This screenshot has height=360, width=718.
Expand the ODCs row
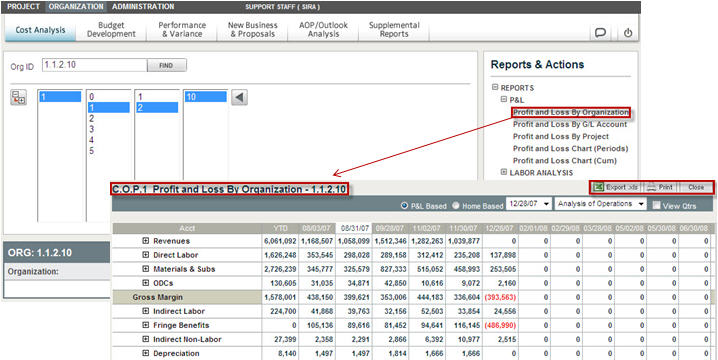click(146, 283)
